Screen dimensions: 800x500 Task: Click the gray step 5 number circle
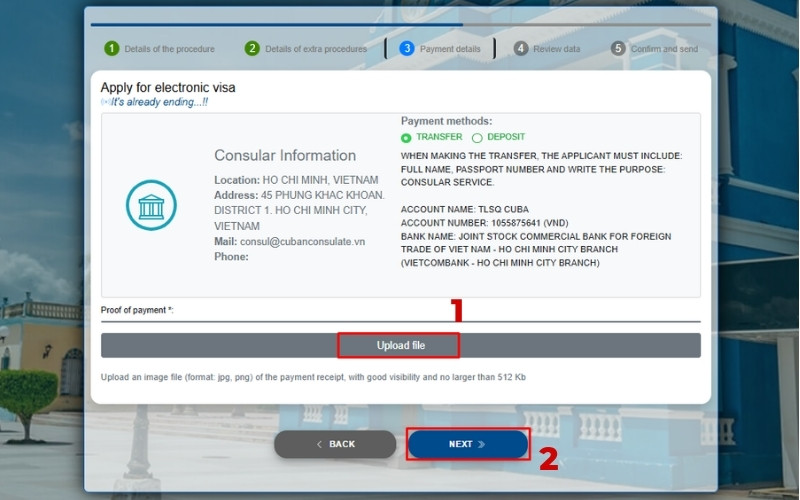click(x=618, y=48)
